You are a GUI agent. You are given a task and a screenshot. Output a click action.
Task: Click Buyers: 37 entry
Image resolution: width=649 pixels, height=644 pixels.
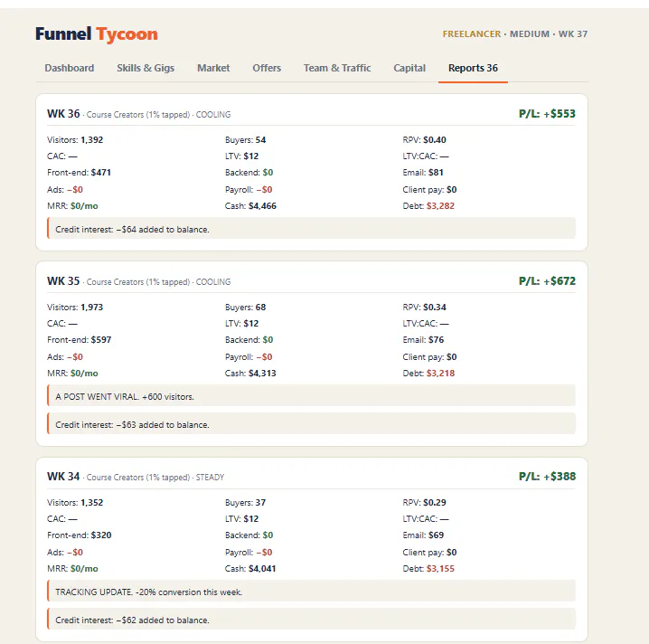coord(245,503)
